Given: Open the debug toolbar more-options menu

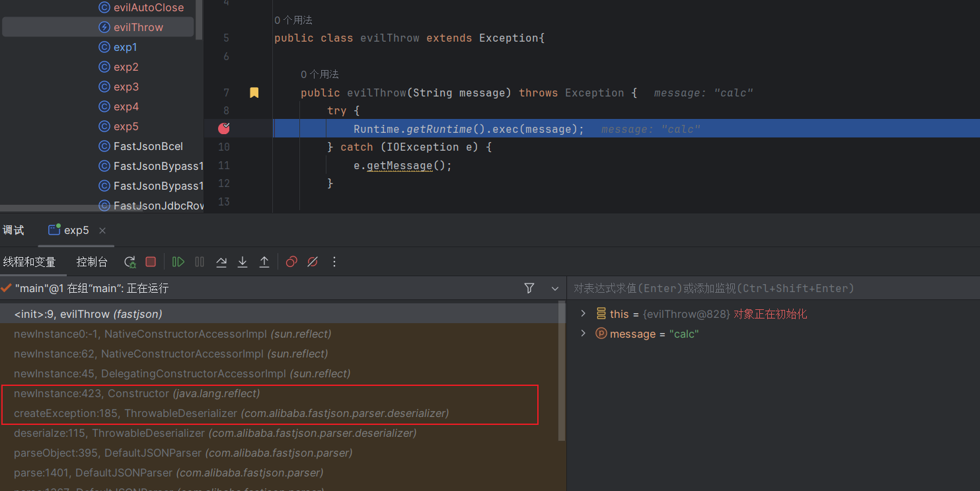Looking at the screenshot, I should 334,262.
